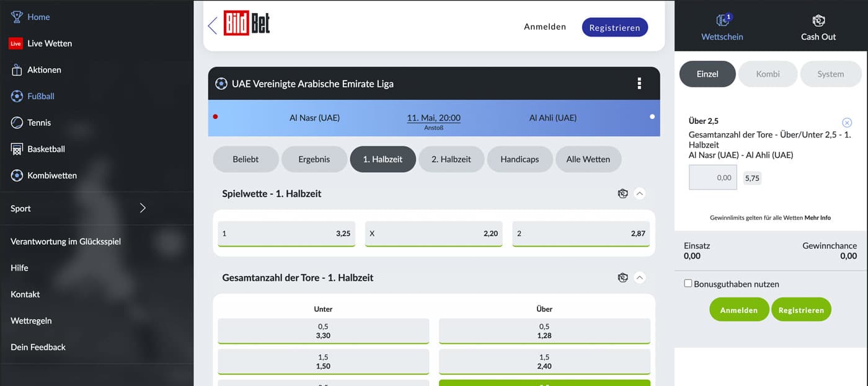Click the Cash Out icon in top bar

818,20
